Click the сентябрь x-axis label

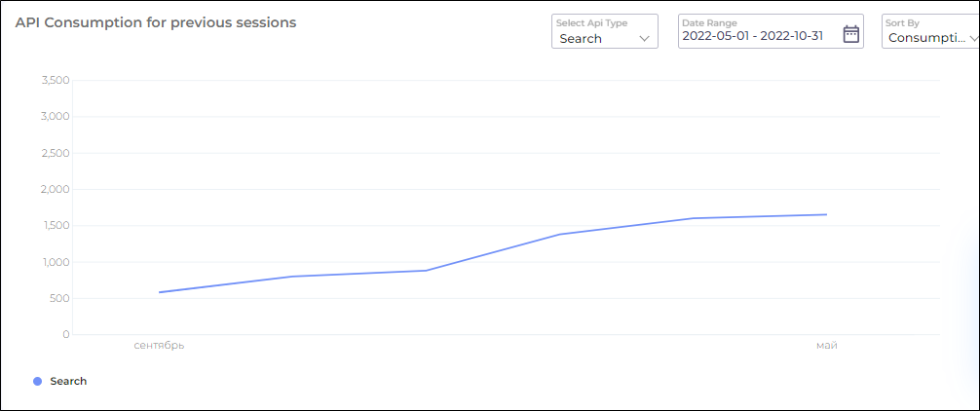[159, 346]
